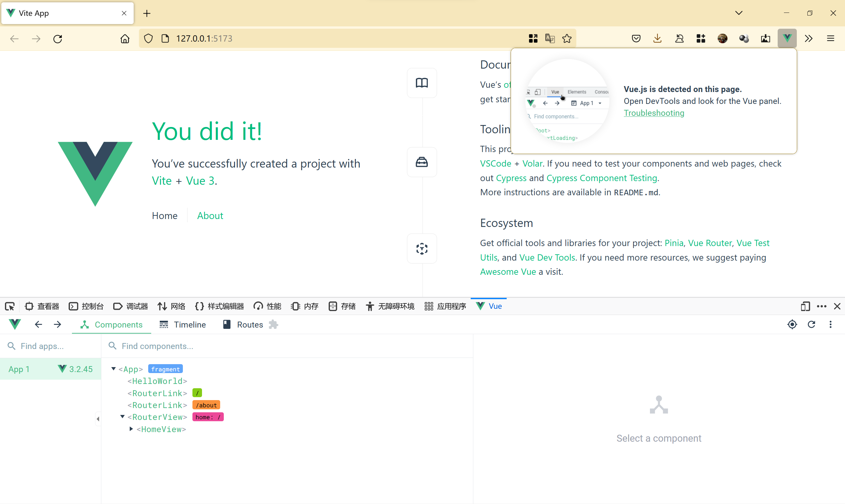Reload the page with the refresh button
Screen dimensions: 845x504
(x=58, y=39)
